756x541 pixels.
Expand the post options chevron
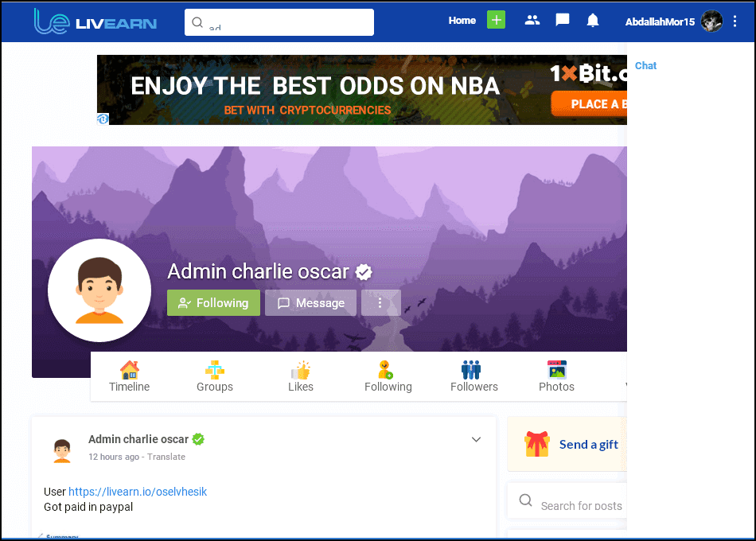point(476,439)
